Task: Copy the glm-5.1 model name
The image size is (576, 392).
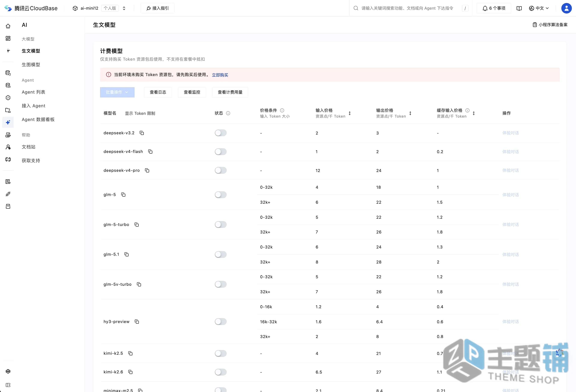Action: click(126, 254)
